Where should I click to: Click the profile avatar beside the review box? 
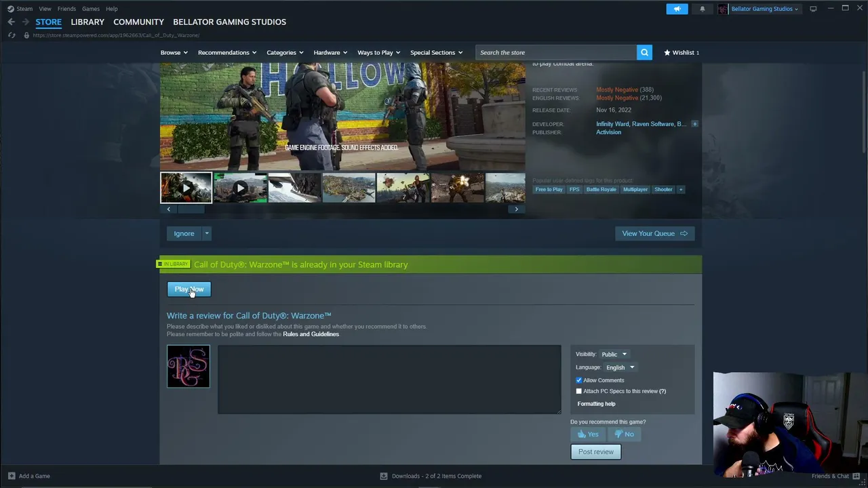click(189, 367)
